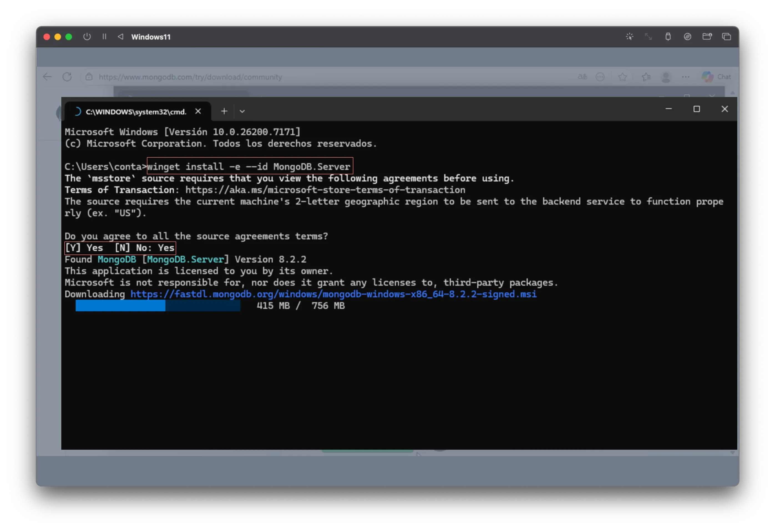The width and height of the screenshot is (775, 532).
Task: Select the C:\WINDOWS\system32\cmd. tab
Action: (136, 112)
